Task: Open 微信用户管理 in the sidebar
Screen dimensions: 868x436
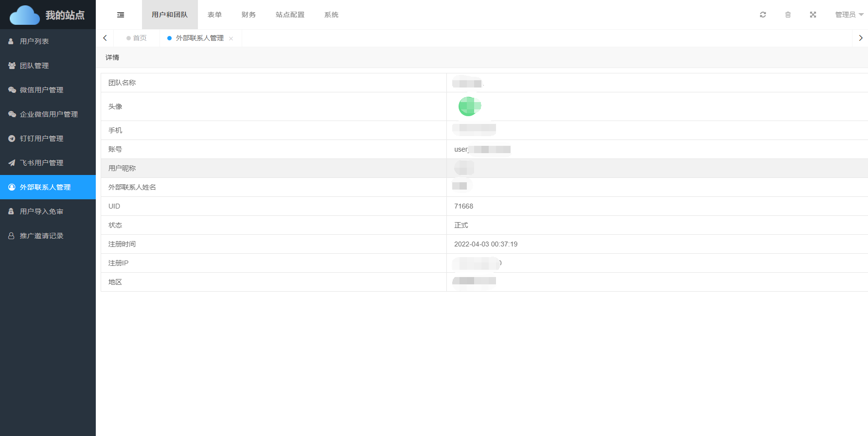Action: point(41,90)
